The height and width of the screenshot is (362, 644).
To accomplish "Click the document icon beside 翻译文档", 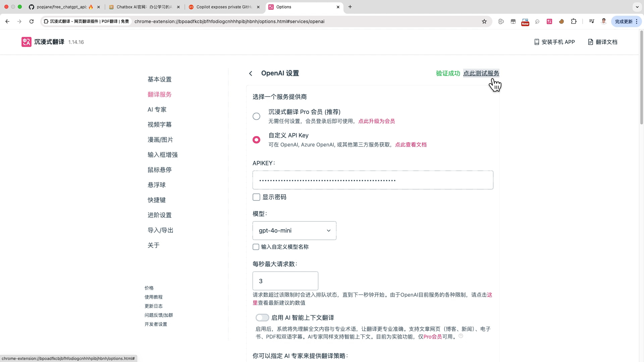I will [591, 42].
